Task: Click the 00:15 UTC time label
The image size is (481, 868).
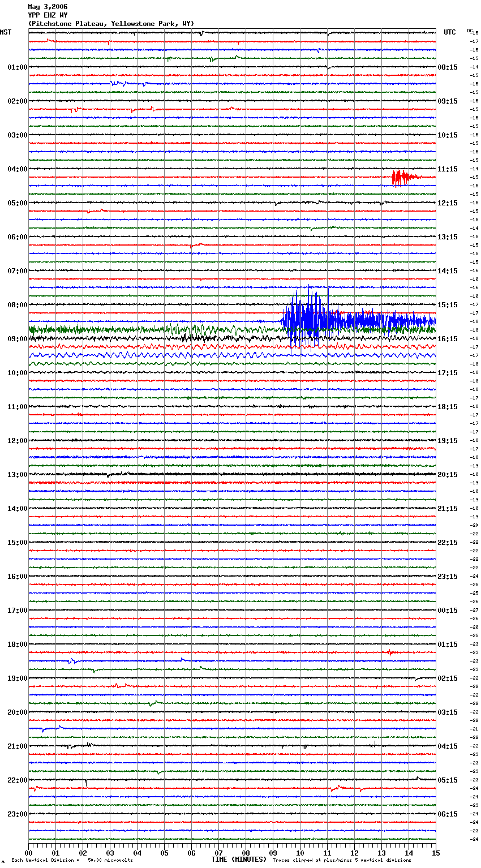Action: [448, 611]
